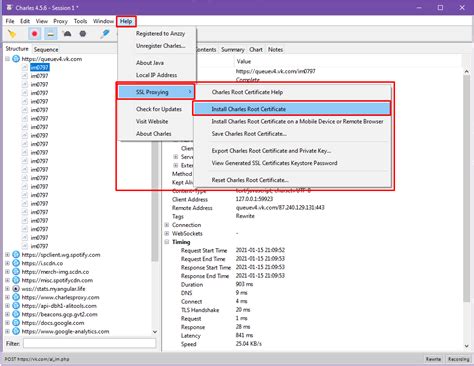Viewport: 474px width, 366px height.
Task: Toggle the red record button
Action: pos(34,34)
